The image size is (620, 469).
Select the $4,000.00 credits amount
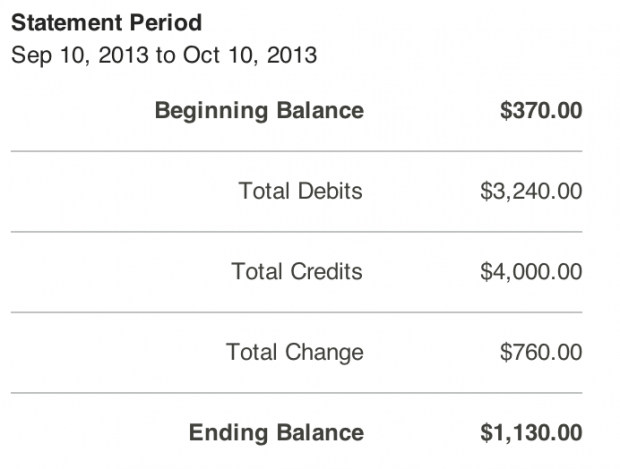point(531,272)
